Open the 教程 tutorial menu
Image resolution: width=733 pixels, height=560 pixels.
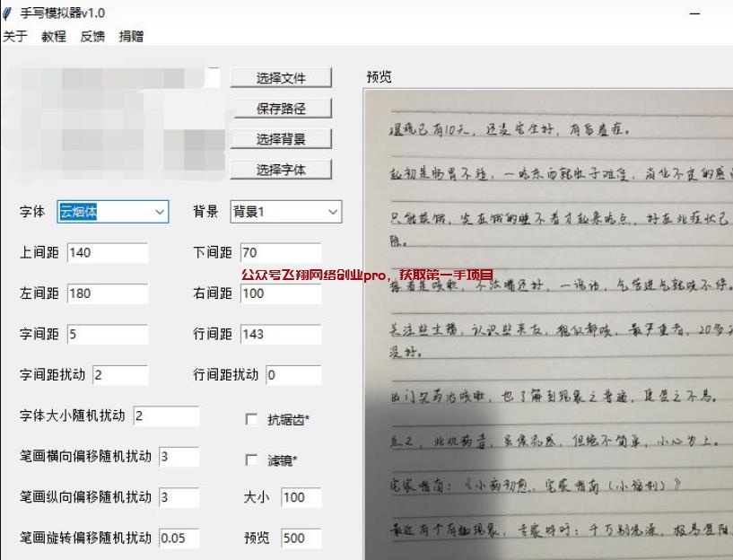pos(54,37)
